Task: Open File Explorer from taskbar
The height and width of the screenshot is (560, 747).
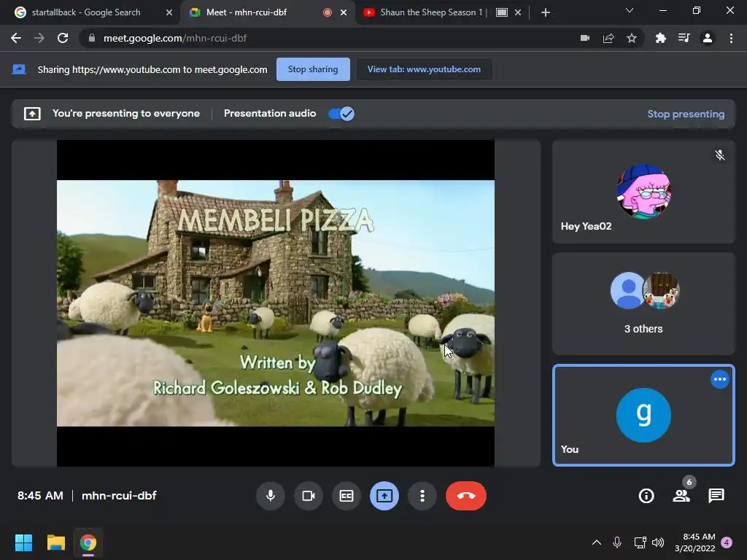Action: (x=55, y=542)
